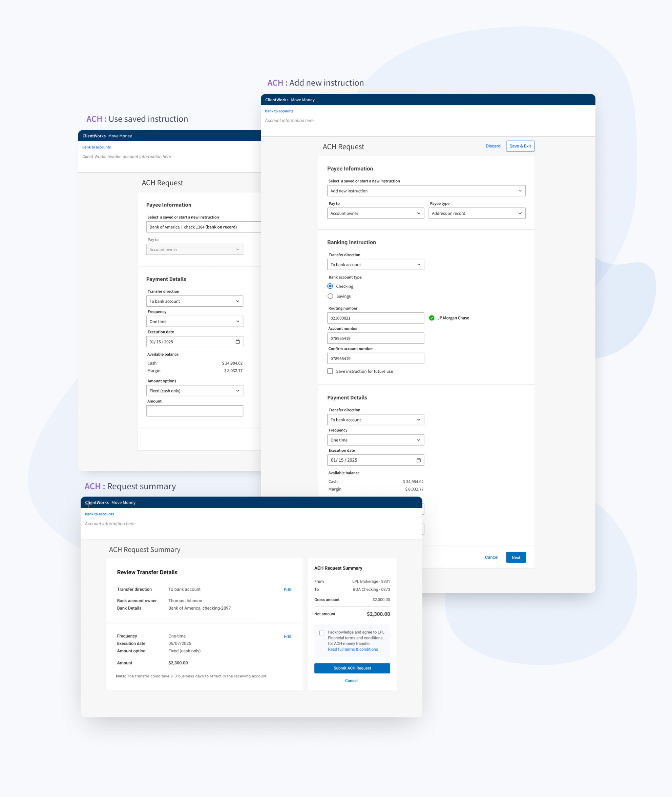Viewport: 672px width, 797px height.
Task: Click Move Money in Add new instruction header
Action: coord(302,100)
